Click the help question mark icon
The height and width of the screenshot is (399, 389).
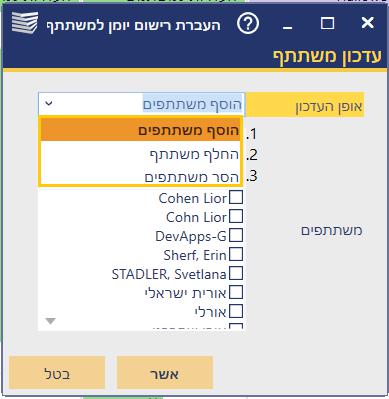coord(248,24)
